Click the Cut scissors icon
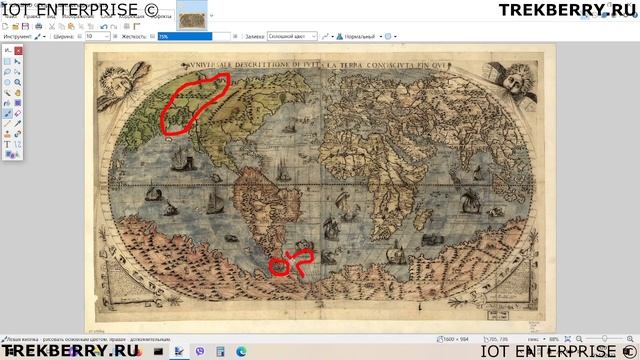640x360 pixels. pos(52,27)
